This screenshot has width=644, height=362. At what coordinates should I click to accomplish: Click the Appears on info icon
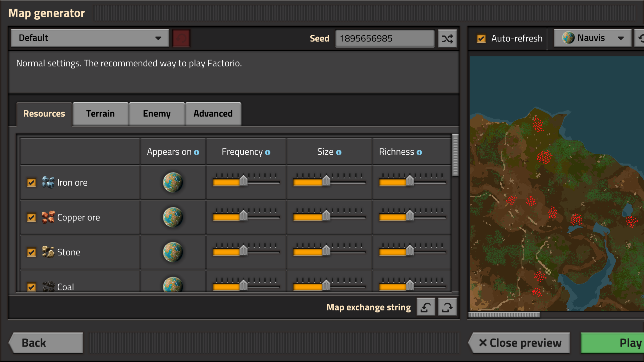[197, 152]
